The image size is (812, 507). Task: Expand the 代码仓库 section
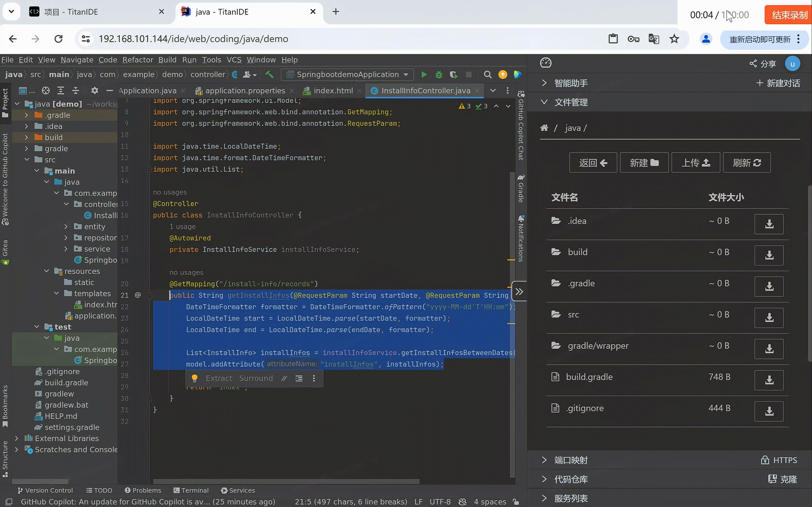pos(544,479)
